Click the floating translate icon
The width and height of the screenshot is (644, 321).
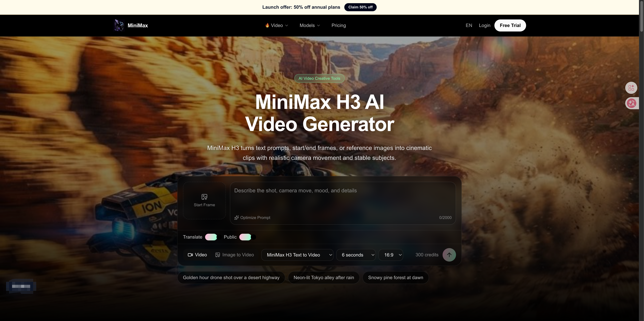click(x=631, y=103)
